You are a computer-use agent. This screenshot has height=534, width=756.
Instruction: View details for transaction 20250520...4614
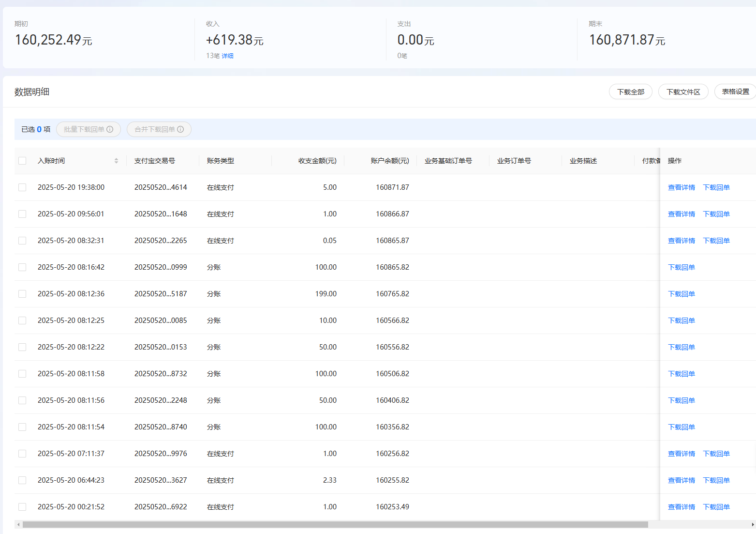[x=682, y=187]
